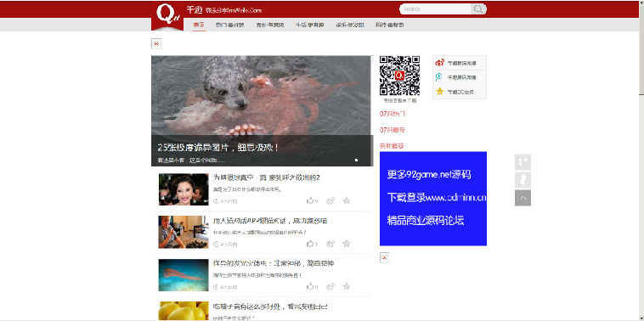Open the yellow lemons article thumbnail

coord(184,311)
